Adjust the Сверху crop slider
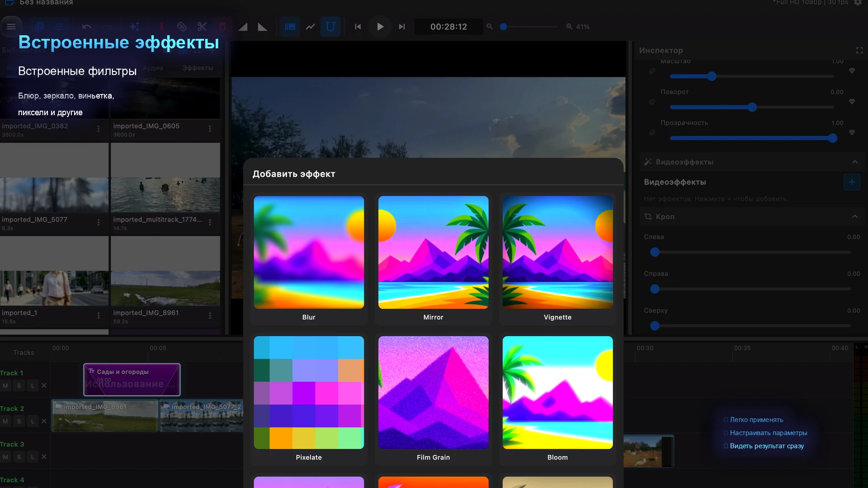 tap(750, 325)
